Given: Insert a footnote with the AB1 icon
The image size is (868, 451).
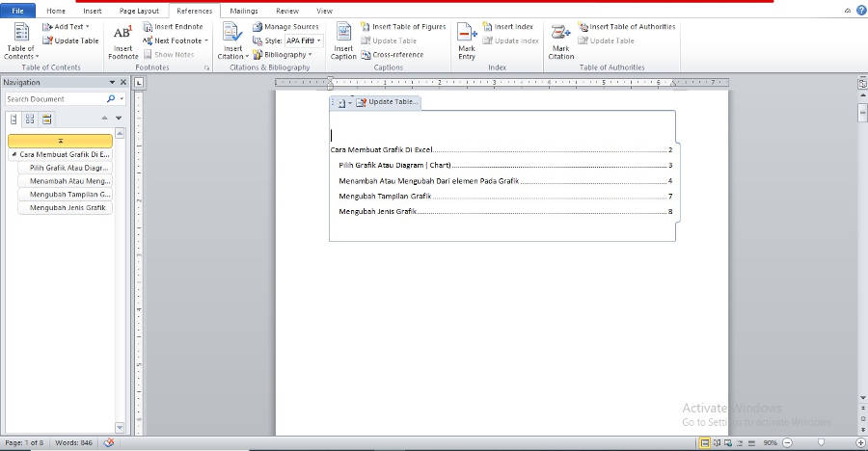Looking at the screenshot, I should click(122, 40).
